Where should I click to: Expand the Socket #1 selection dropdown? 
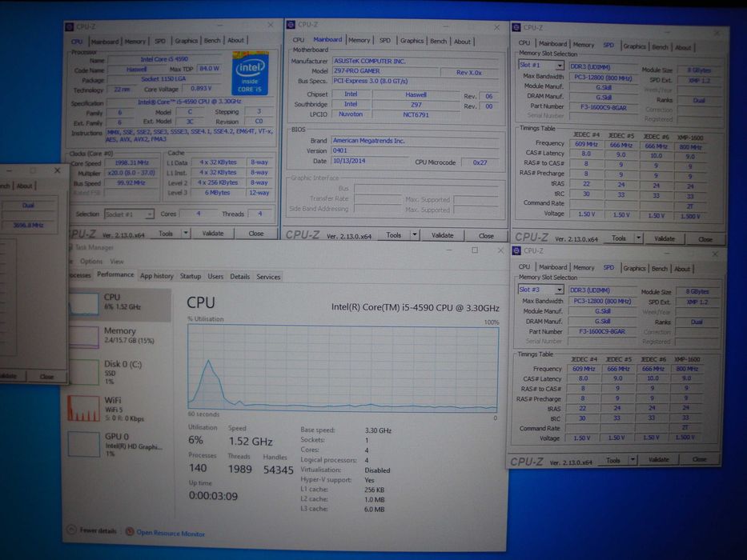click(149, 214)
